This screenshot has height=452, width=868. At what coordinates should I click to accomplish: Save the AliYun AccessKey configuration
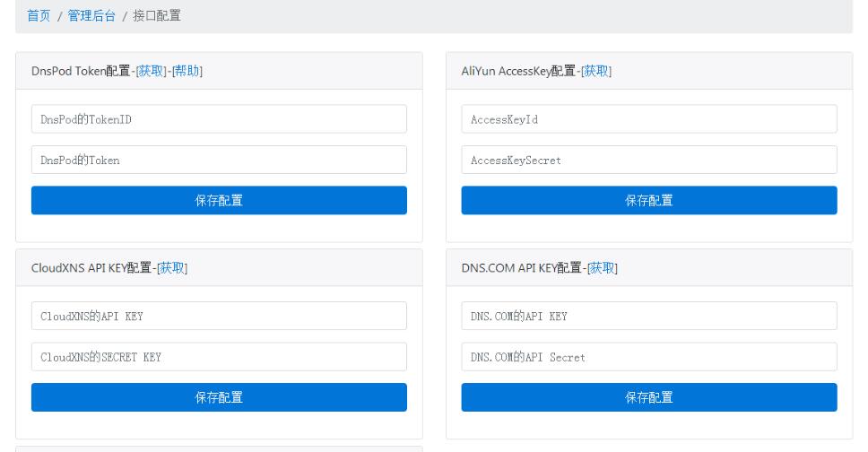[649, 201]
